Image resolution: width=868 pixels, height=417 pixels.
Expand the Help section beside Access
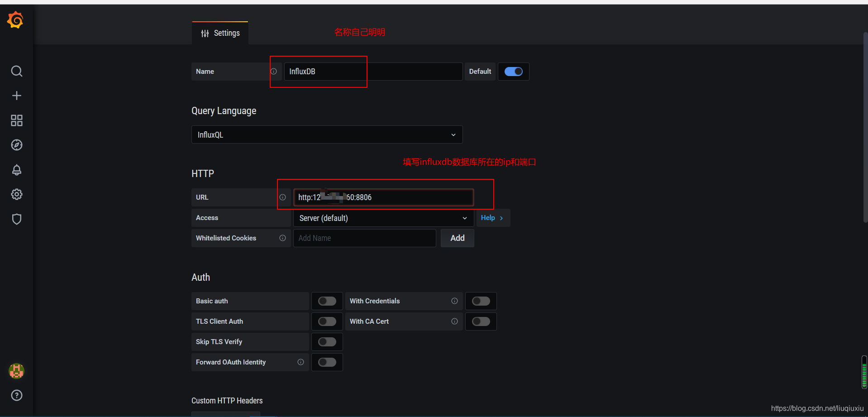click(493, 218)
